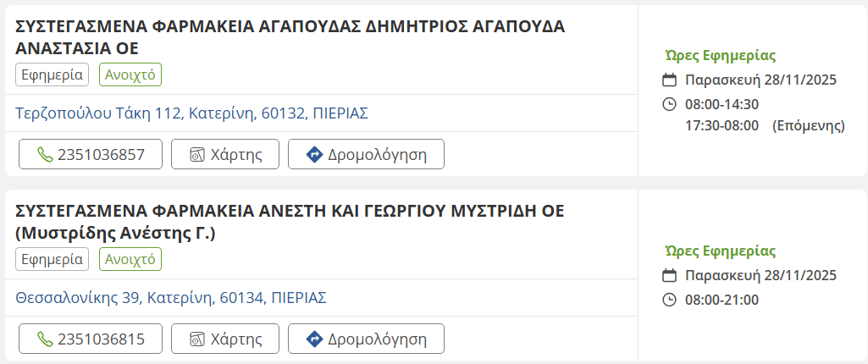Click Ανοιχτό status tag on Mystridis card

[x=130, y=259]
